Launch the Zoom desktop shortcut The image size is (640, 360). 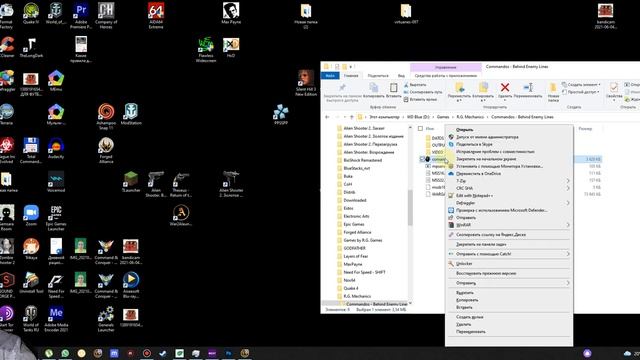tap(31, 215)
